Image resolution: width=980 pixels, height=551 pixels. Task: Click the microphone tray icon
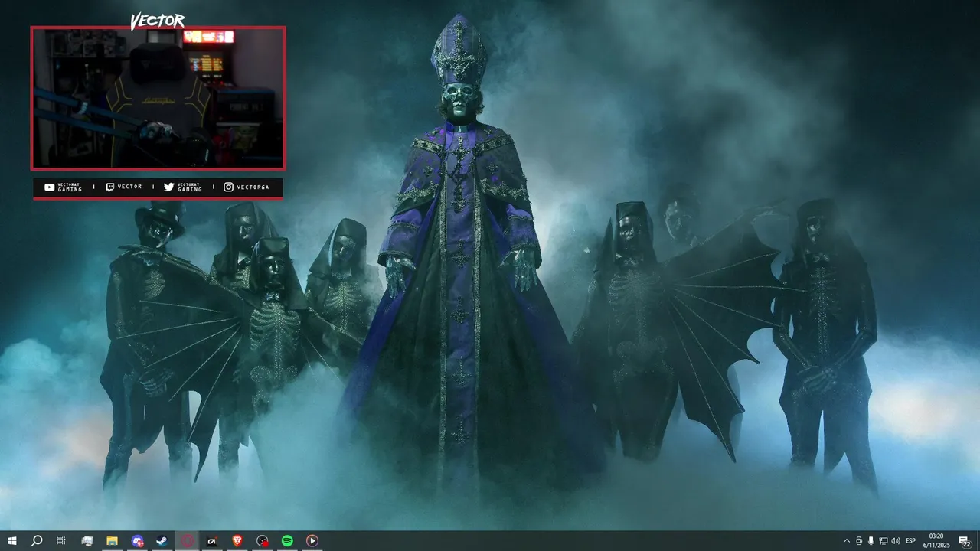[871, 541]
